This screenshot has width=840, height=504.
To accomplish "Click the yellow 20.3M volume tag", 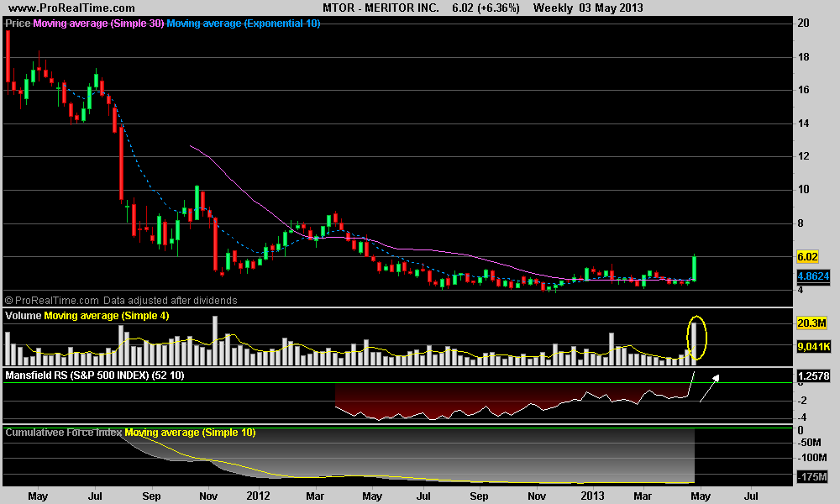I will pyautogui.click(x=810, y=323).
